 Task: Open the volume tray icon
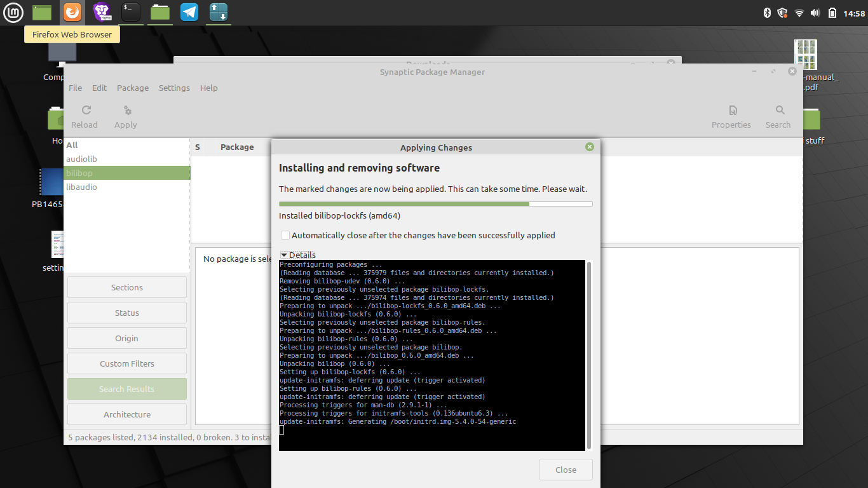click(815, 13)
